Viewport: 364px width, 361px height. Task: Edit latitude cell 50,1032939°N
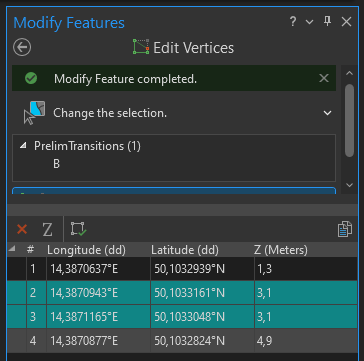click(x=202, y=269)
